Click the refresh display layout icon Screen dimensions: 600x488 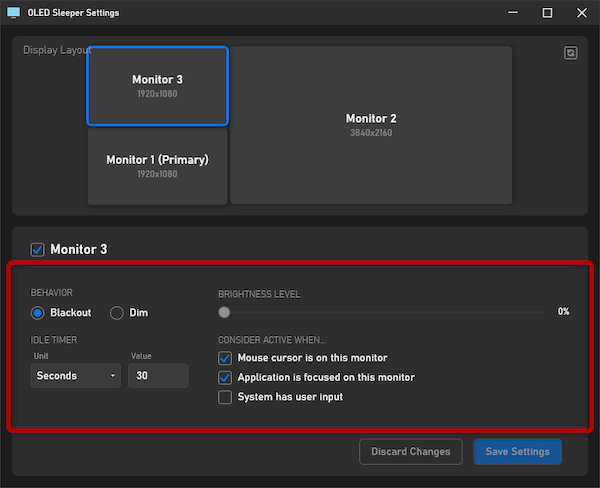[570, 53]
